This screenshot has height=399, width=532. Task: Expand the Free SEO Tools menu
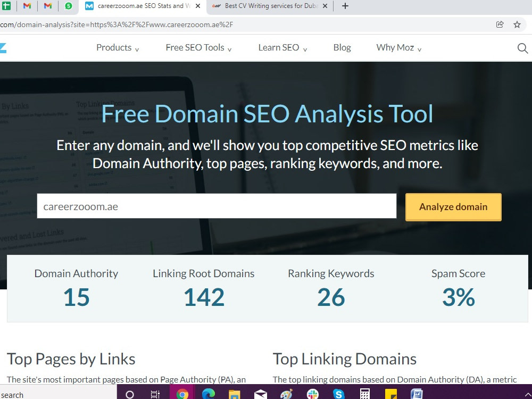198,47
